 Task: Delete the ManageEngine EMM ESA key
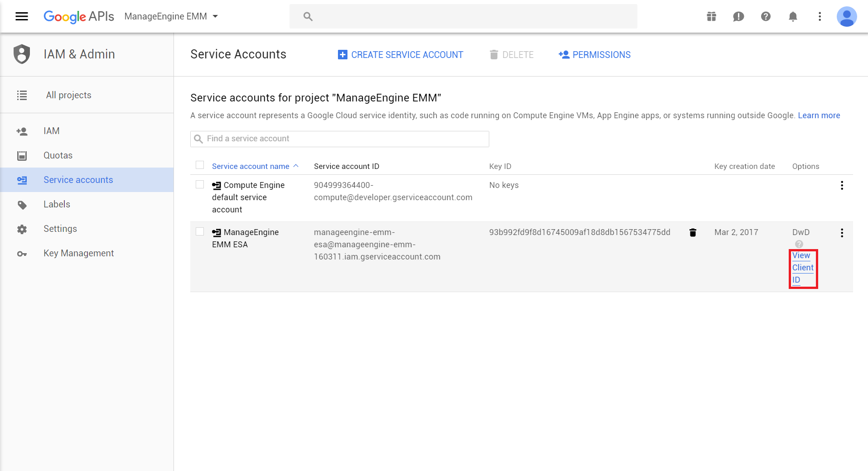pos(693,232)
